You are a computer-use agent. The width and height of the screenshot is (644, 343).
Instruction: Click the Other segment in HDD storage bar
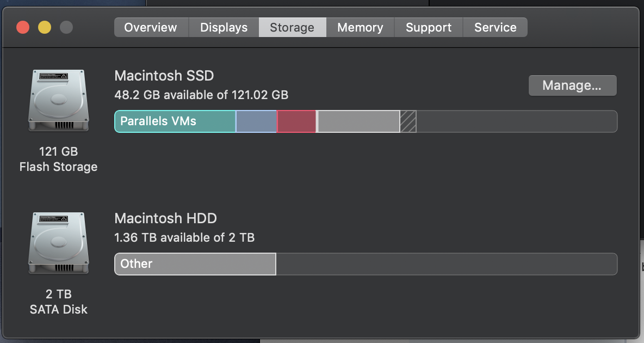[x=195, y=264]
